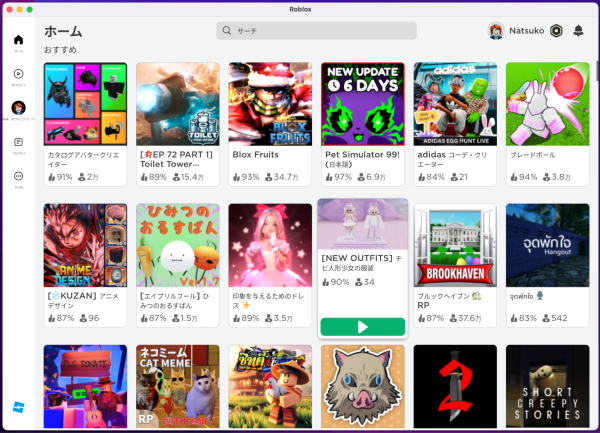Viewport: 600px width, 433px height.
Task: Open the PLS DONATE thumbnail
Action: tap(85, 386)
